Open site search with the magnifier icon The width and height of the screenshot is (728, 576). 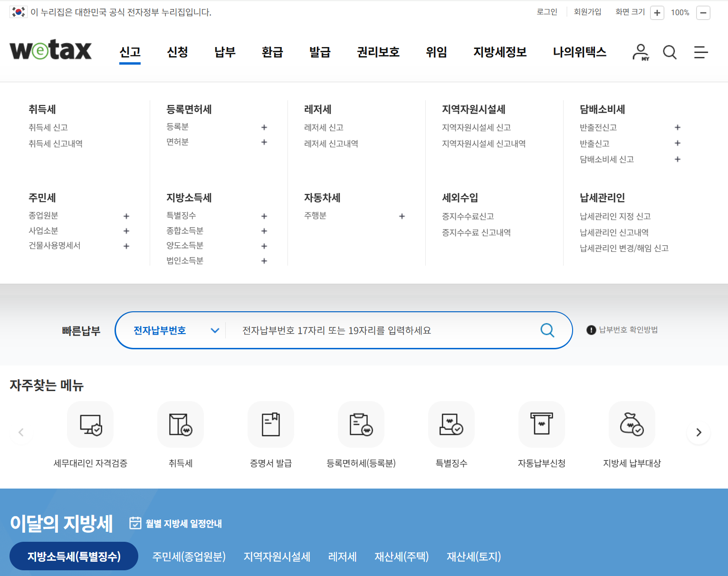tap(670, 52)
